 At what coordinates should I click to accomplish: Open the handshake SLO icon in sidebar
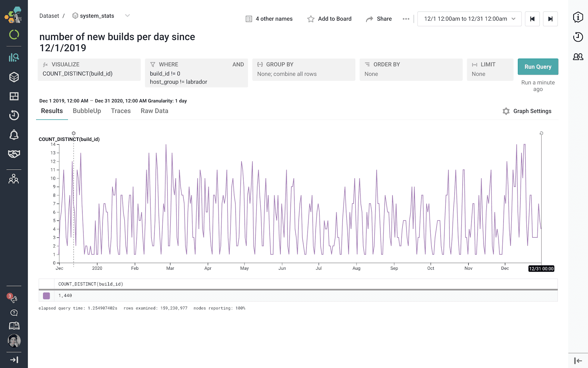click(14, 154)
